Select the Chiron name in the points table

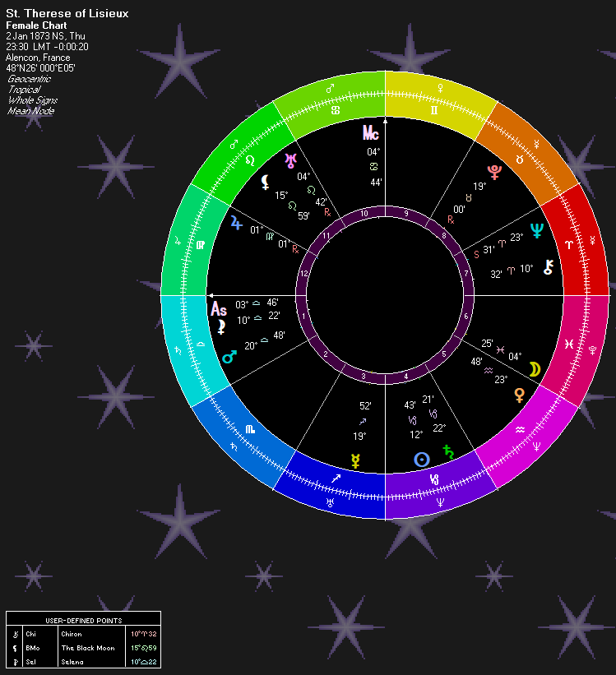72,634
